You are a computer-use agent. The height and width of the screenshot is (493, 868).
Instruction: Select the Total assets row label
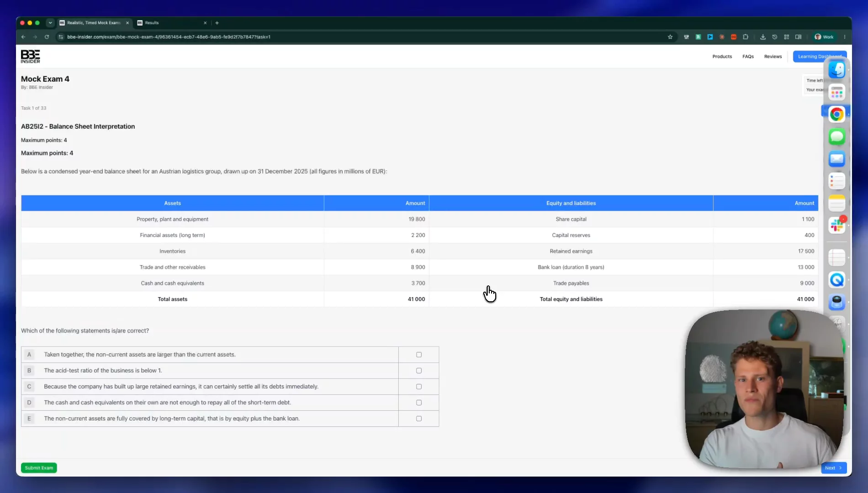(x=172, y=299)
